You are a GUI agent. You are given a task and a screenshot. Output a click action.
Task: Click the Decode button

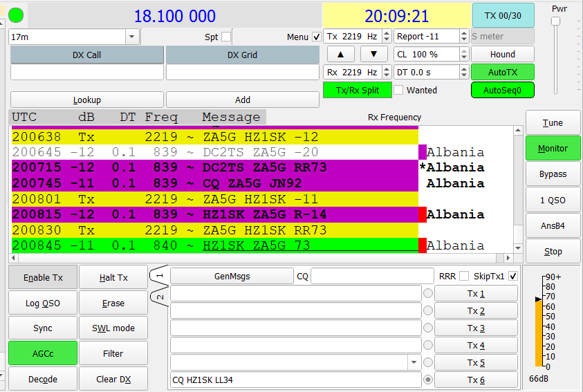pyautogui.click(x=43, y=379)
